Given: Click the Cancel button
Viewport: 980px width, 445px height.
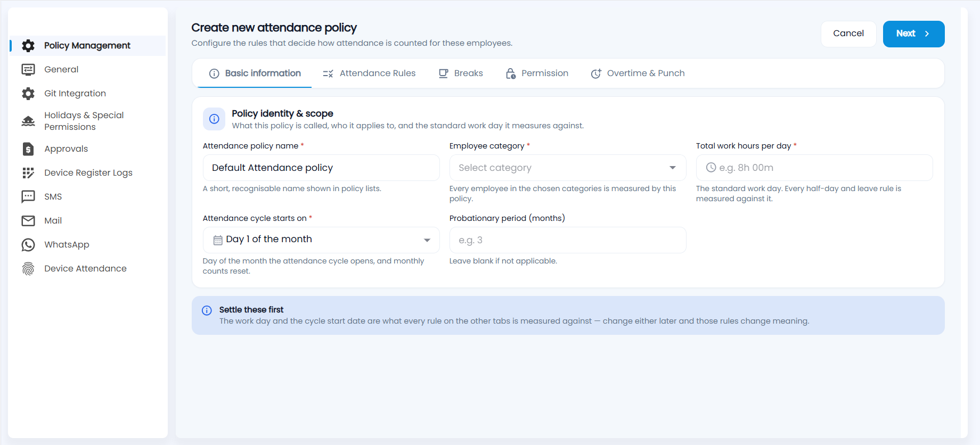Looking at the screenshot, I should 848,34.
